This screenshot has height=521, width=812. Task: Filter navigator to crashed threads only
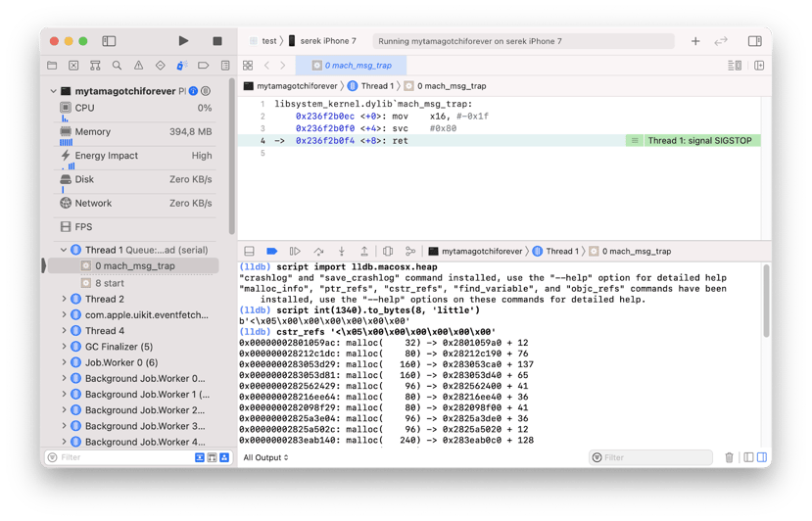pos(200,457)
